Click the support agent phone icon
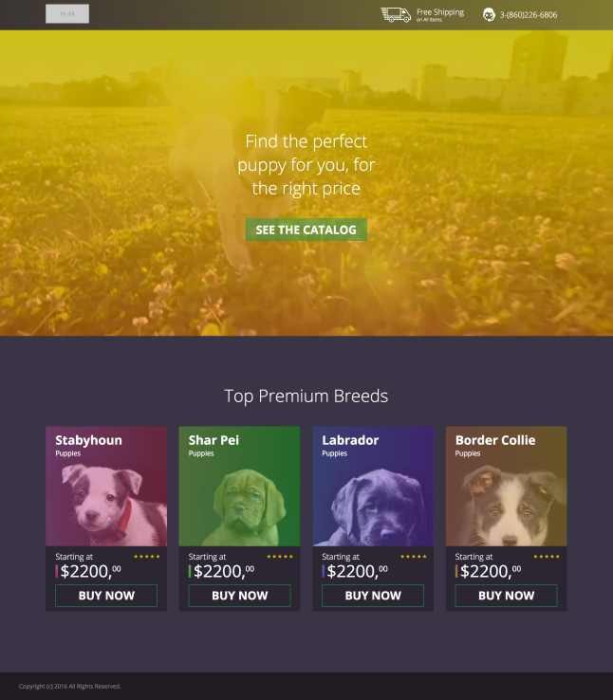Image resolution: width=613 pixels, height=700 pixels. (x=489, y=15)
